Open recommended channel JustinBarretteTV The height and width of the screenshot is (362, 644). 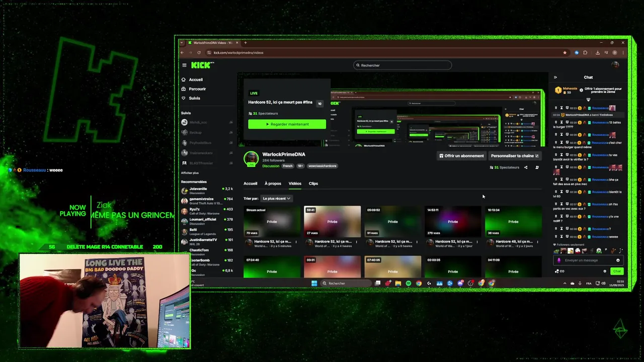(207, 241)
